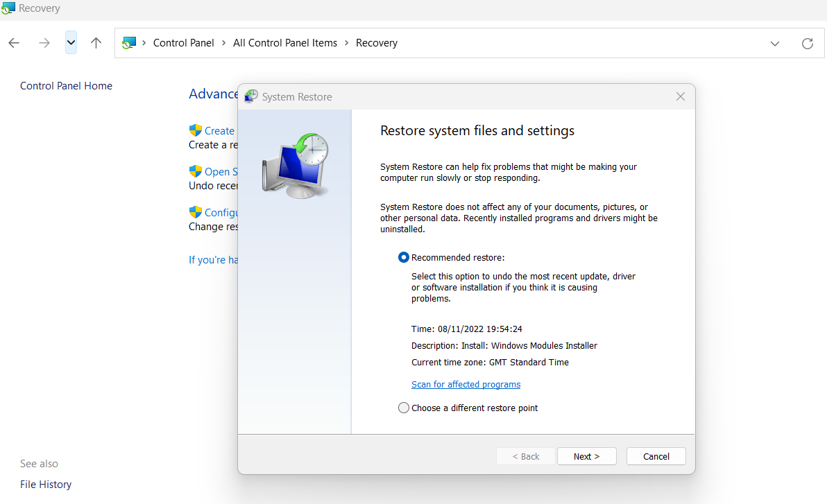Expand the address bar history dropdown
This screenshot has width=827, height=504.
pyautogui.click(x=775, y=43)
